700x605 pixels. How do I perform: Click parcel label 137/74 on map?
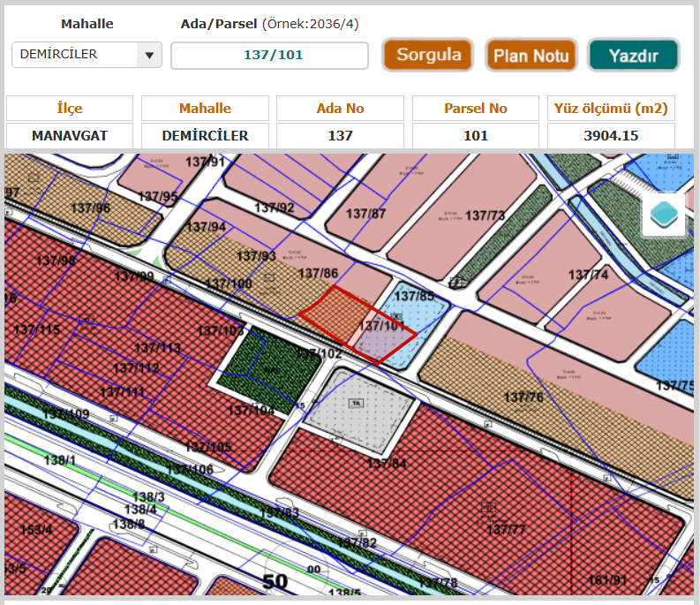tap(588, 275)
